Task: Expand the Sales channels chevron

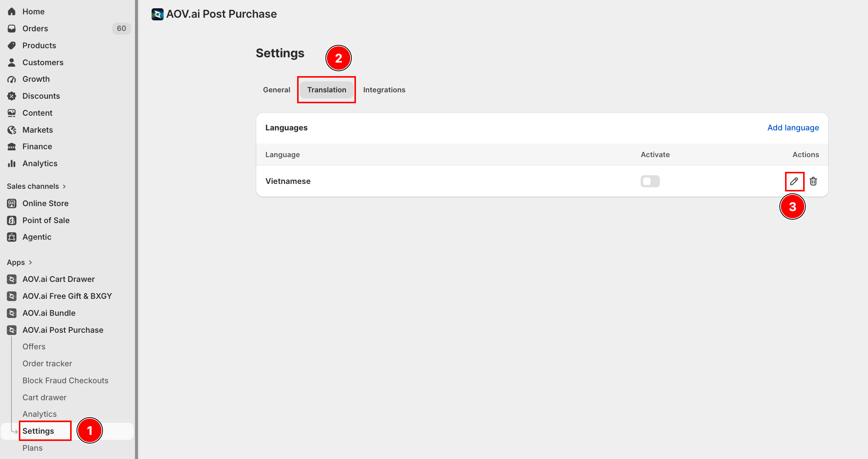Action: [x=64, y=187]
